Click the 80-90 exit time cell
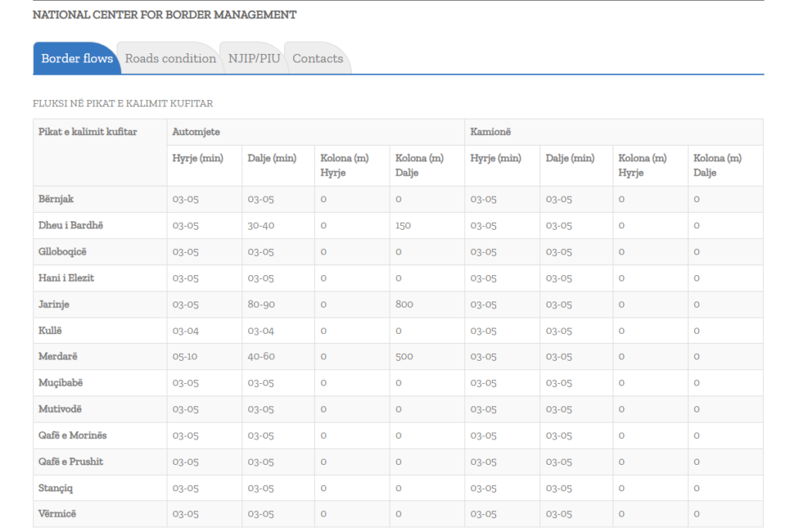This screenshot has width=790, height=532. click(262, 304)
